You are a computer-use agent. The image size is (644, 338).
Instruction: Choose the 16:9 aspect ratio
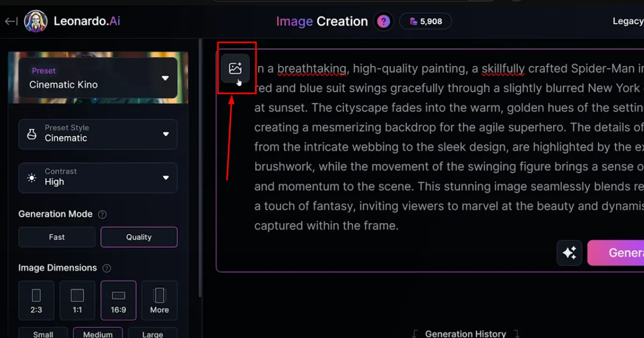119,300
